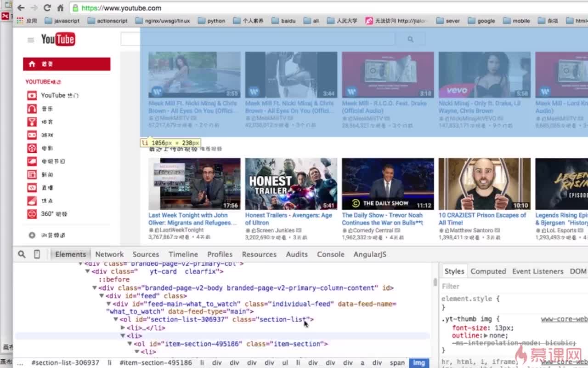Activate the DevTools inspect magnifier icon
Image resolution: width=588 pixels, height=368 pixels.
22,254
